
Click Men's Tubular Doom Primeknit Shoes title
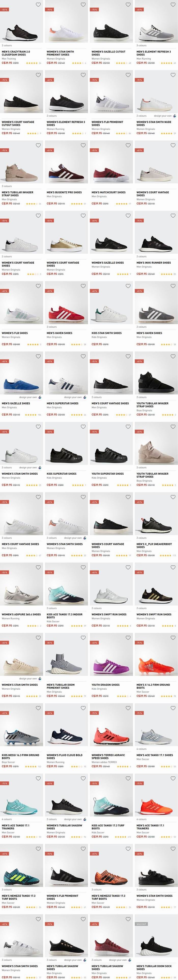tap(61, 686)
